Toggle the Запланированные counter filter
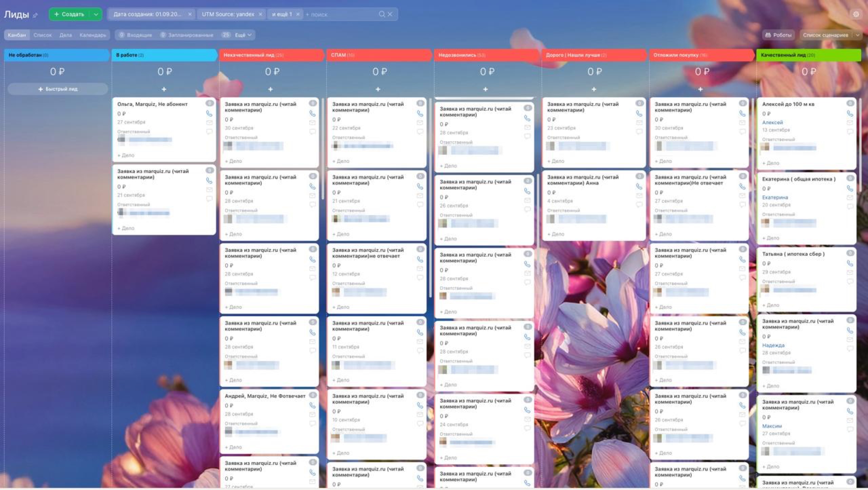 pyautogui.click(x=186, y=35)
